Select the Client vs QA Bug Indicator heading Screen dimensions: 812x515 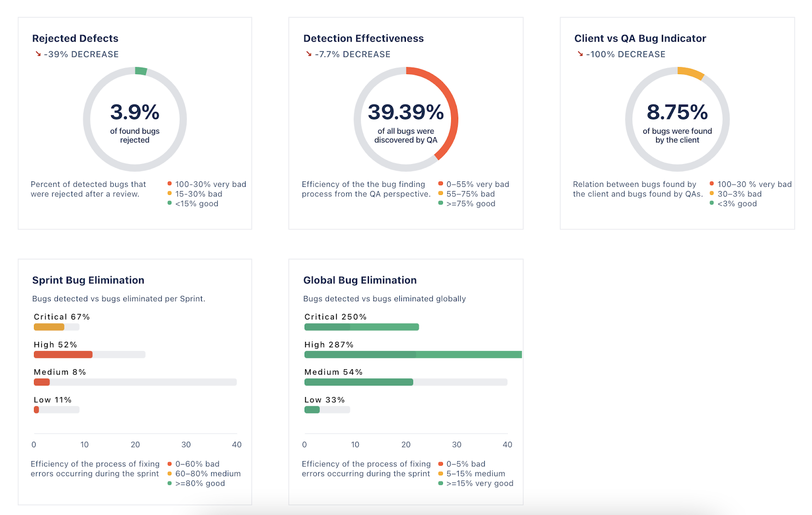coord(640,39)
